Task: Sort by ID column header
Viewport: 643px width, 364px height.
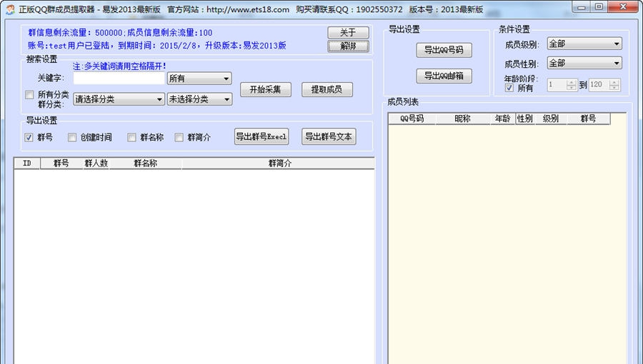Action: click(x=27, y=163)
